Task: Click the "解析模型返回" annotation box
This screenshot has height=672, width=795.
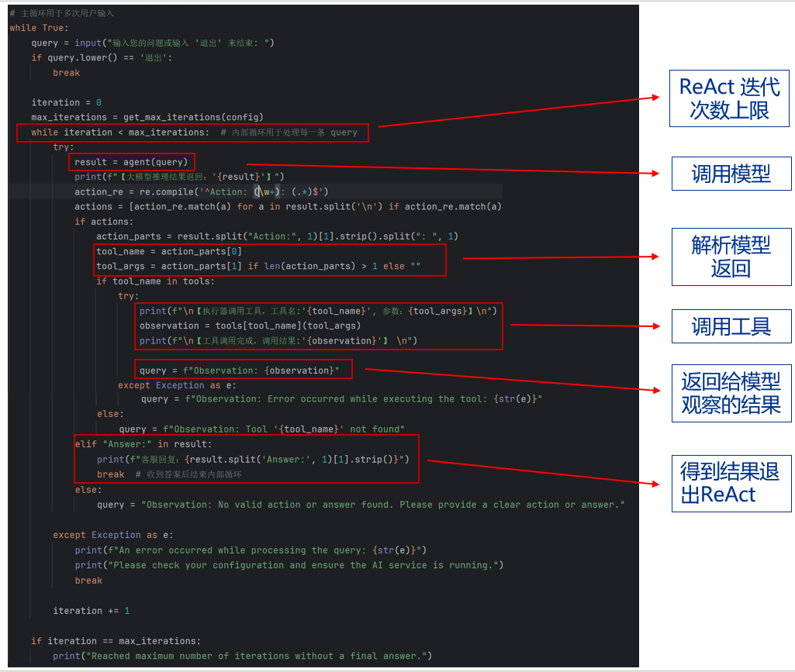Action: point(730,257)
